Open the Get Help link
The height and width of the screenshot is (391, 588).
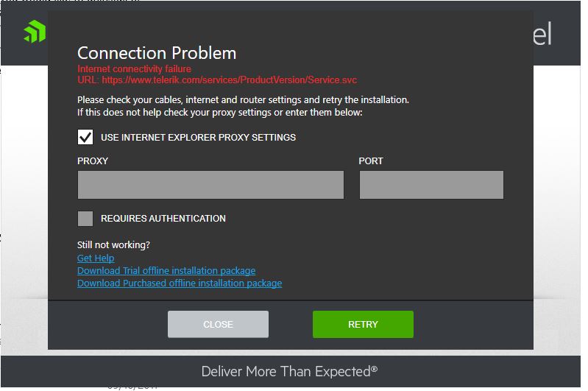coord(96,258)
